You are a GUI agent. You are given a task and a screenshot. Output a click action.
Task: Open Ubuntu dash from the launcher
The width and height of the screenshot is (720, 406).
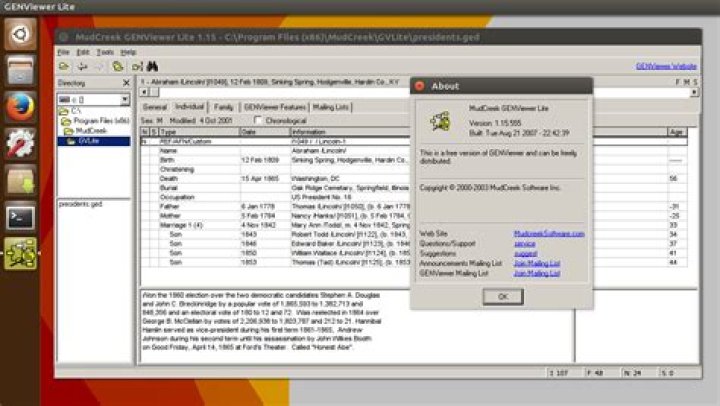(20, 34)
